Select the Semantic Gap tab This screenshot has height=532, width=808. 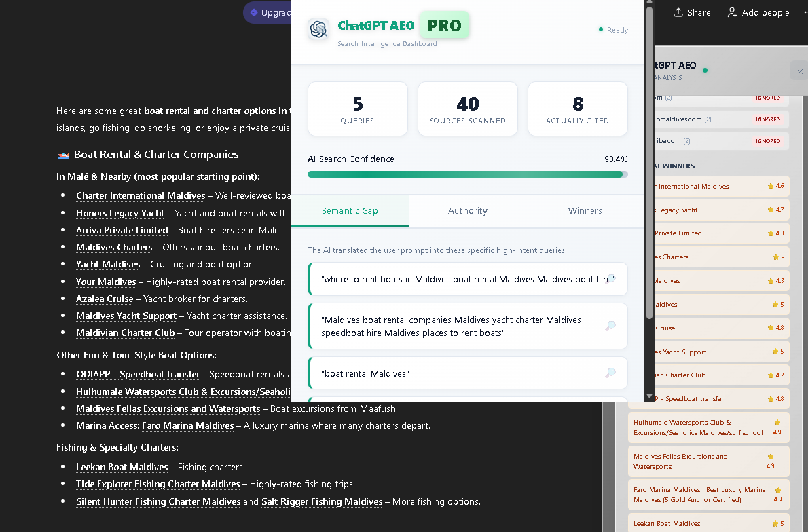click(x=350, y=210)
